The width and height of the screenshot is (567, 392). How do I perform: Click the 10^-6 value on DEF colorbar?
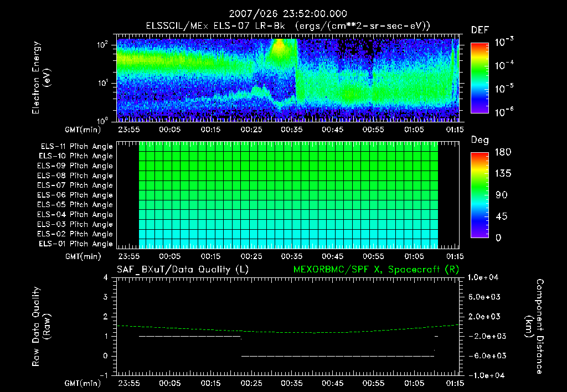click(504, 112)
